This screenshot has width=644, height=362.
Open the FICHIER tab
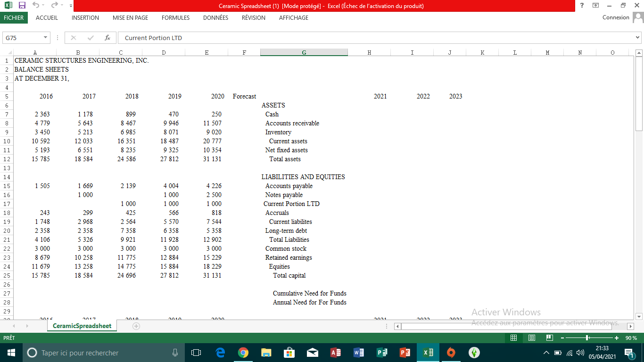click(14, 17)
